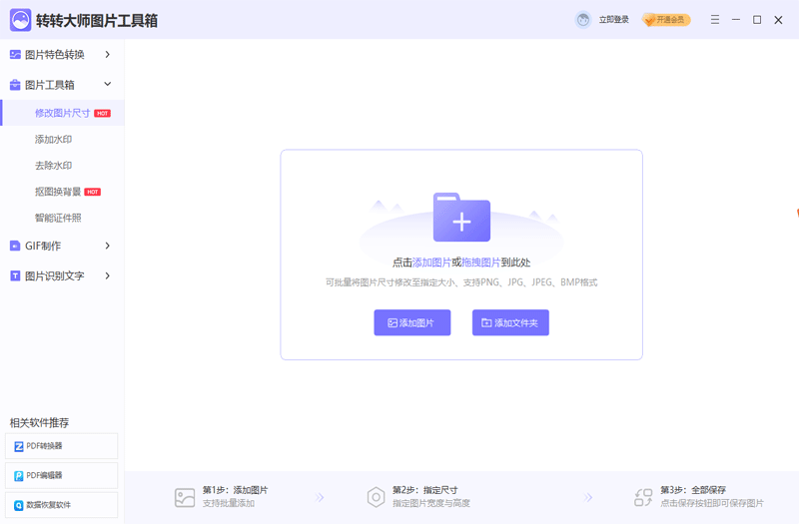Click the GIF制作 sidebar icon
The width and height of the screenshot is (799, 532).
[x=15, y=246]
